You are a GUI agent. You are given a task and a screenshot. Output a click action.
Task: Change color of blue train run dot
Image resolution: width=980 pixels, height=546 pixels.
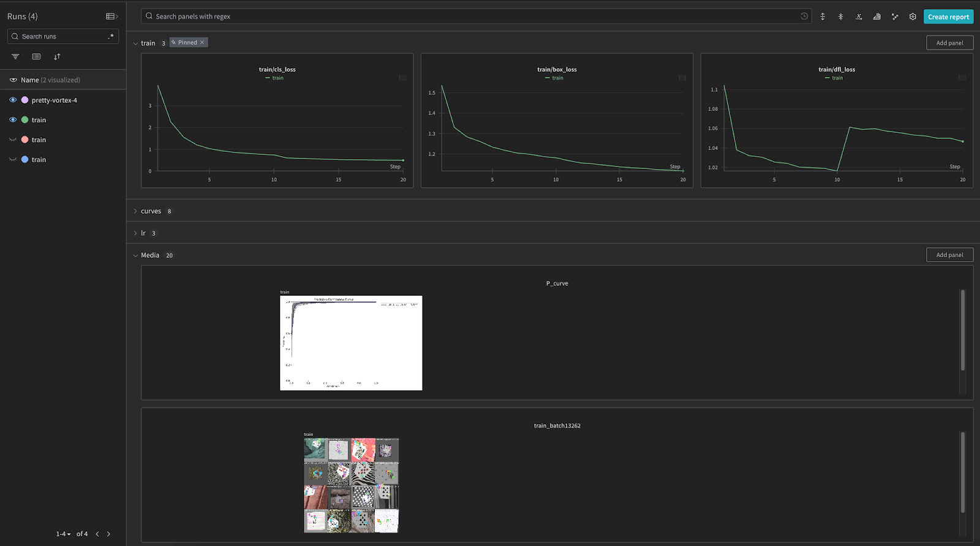click(25, 159)
